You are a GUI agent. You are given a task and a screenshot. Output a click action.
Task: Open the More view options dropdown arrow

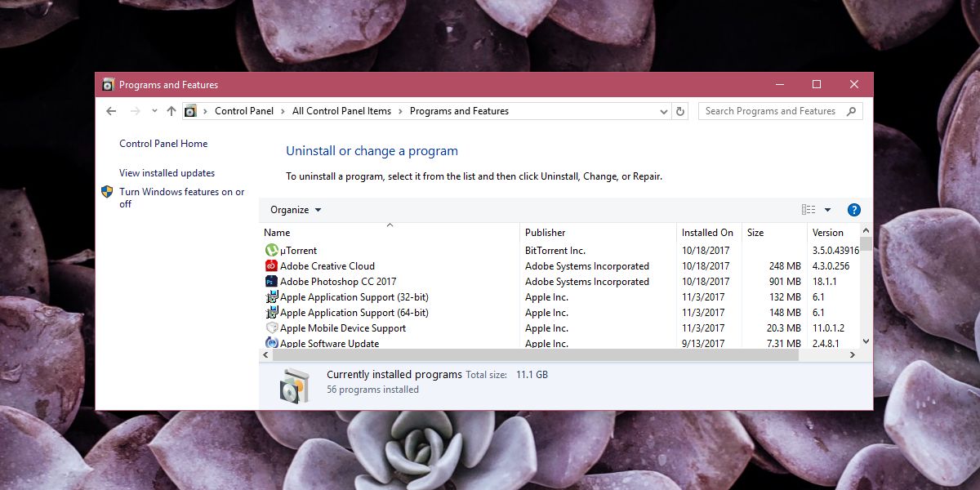pos(827,210)
